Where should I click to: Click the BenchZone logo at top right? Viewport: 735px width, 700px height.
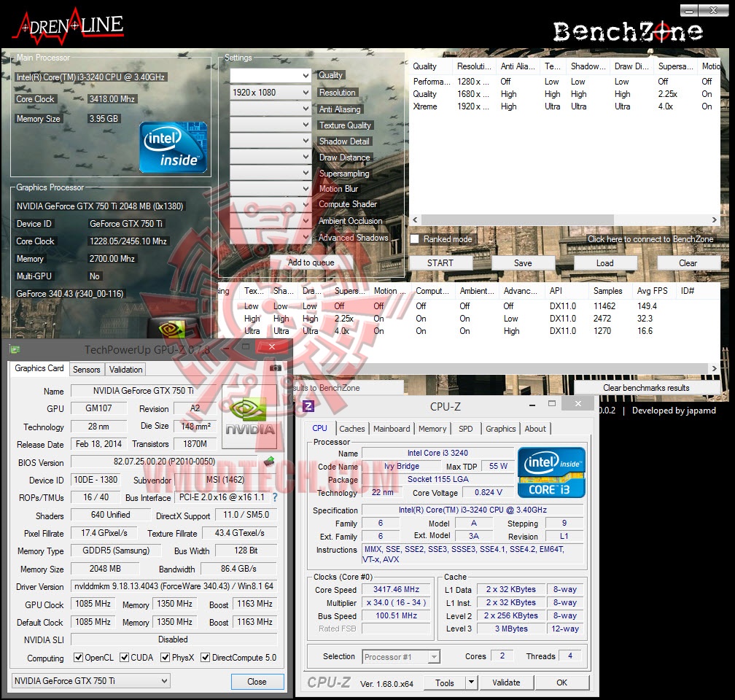tap(628, 32)
